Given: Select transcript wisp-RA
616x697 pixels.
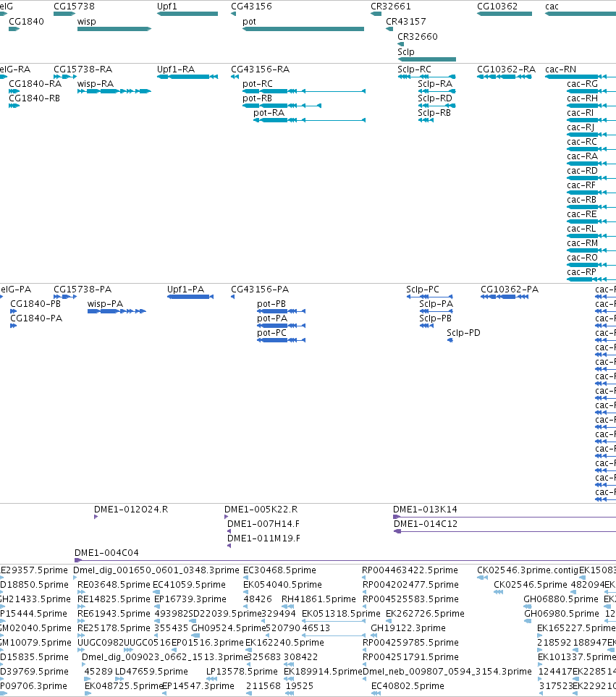Looking at the screenshot, I should click(114, 91).
